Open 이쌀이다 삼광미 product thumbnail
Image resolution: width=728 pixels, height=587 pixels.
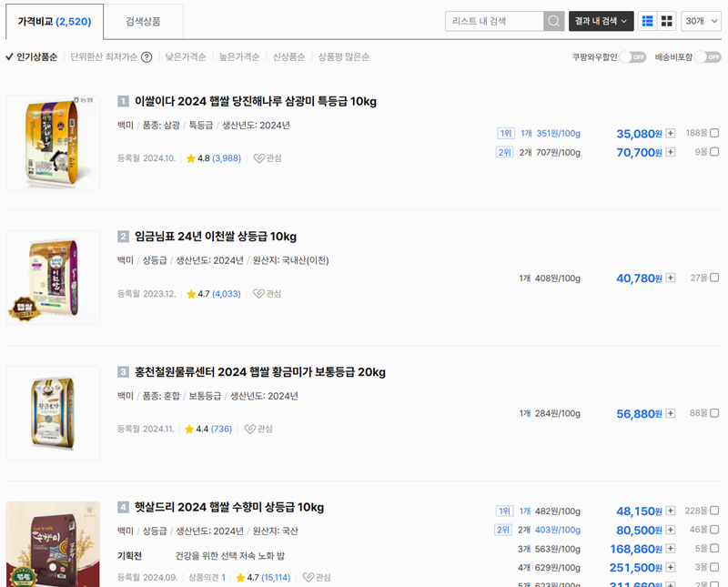(x=53, y=143)
